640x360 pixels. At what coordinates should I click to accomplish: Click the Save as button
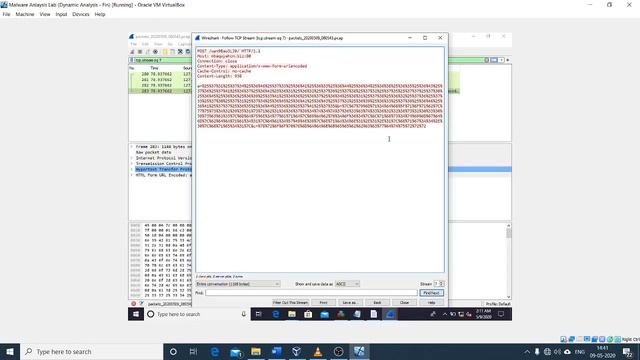click(349, 302)
